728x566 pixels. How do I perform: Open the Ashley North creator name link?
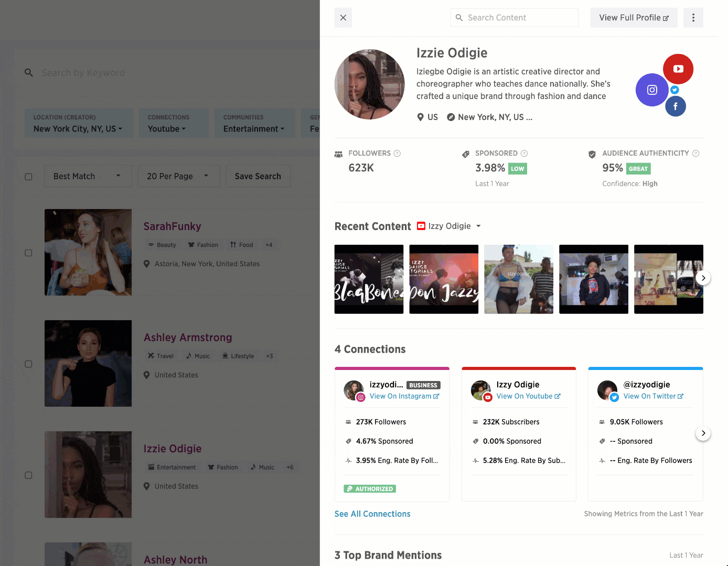coord(176,560)
